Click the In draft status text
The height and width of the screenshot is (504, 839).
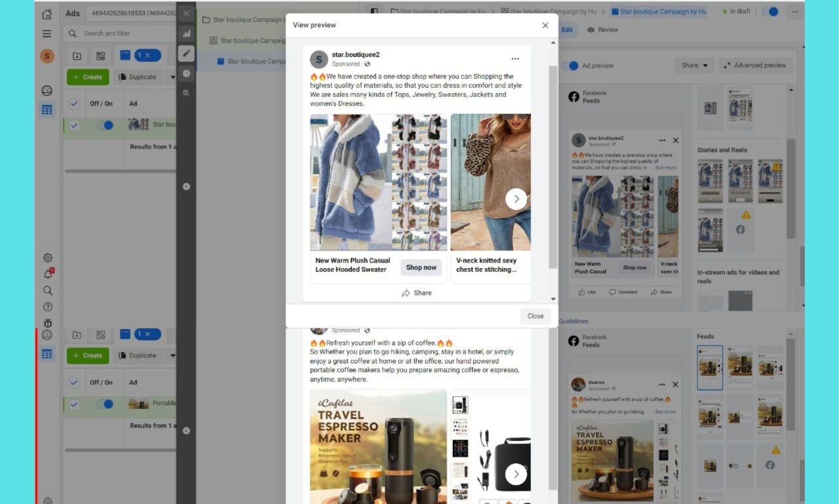point(739,12)
